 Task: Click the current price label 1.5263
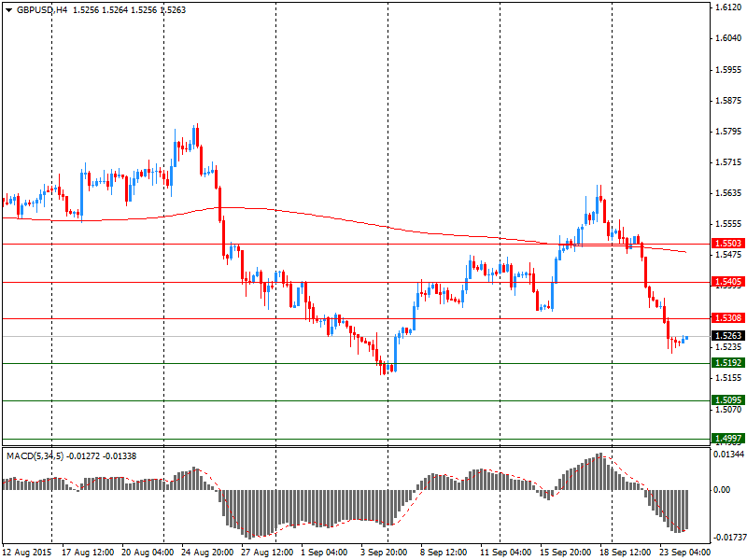point(728,336)
